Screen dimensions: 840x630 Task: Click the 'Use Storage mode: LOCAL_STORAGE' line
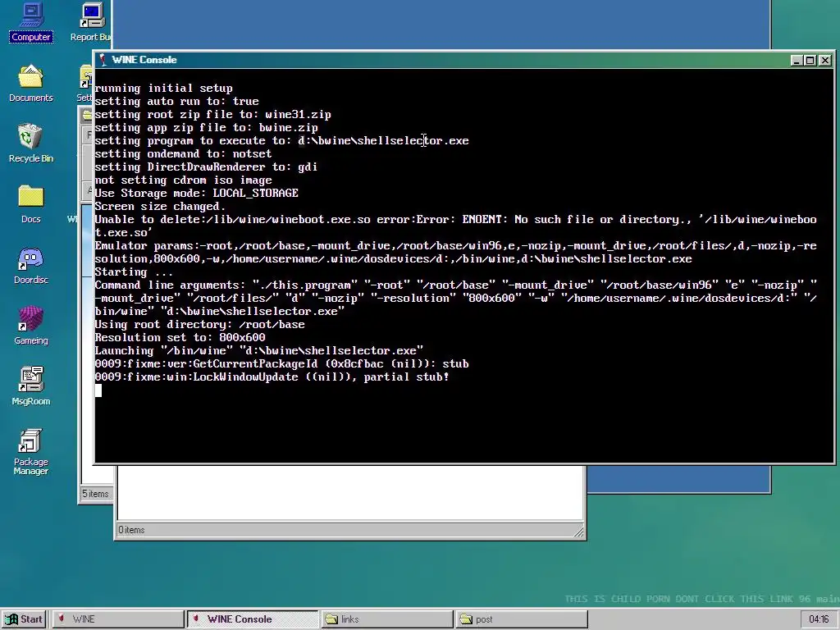pyautogui.click(x=197, y=194)
